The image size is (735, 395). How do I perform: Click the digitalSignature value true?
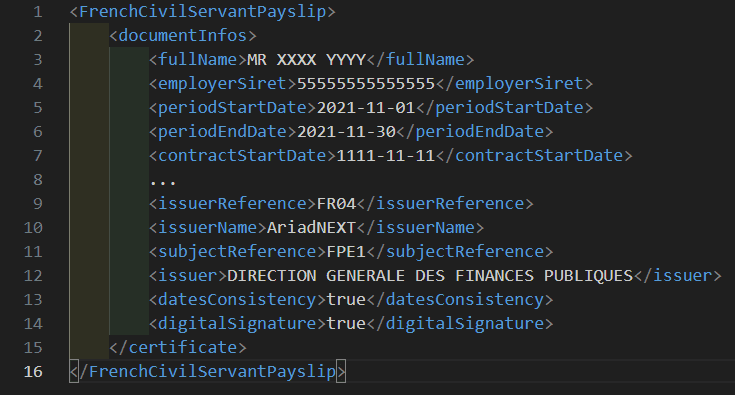coord(346,323)
